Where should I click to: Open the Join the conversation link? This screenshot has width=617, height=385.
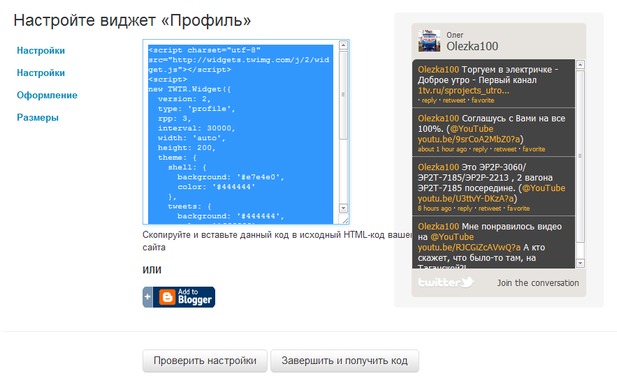click(x=538, y=283)
